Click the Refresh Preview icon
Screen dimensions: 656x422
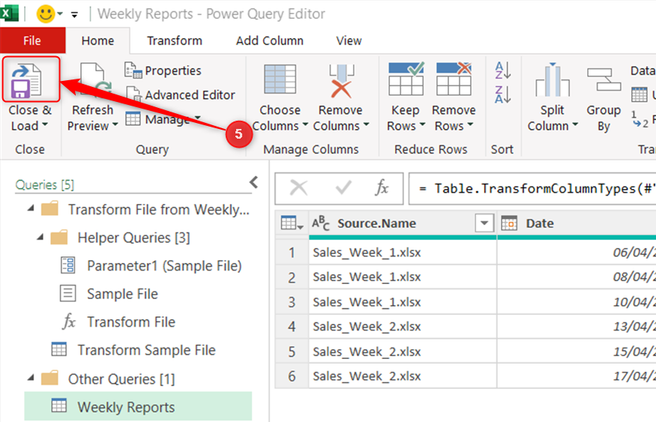[x=95, y=81]
